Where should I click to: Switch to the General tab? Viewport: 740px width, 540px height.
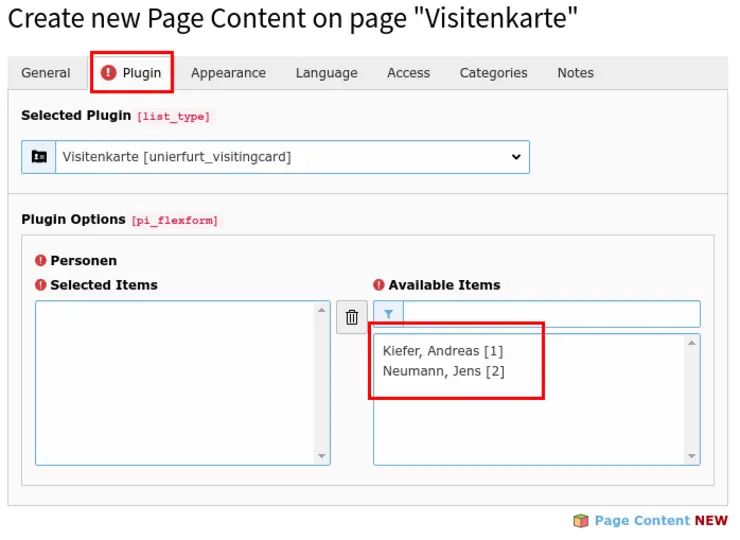coord(46,73)
